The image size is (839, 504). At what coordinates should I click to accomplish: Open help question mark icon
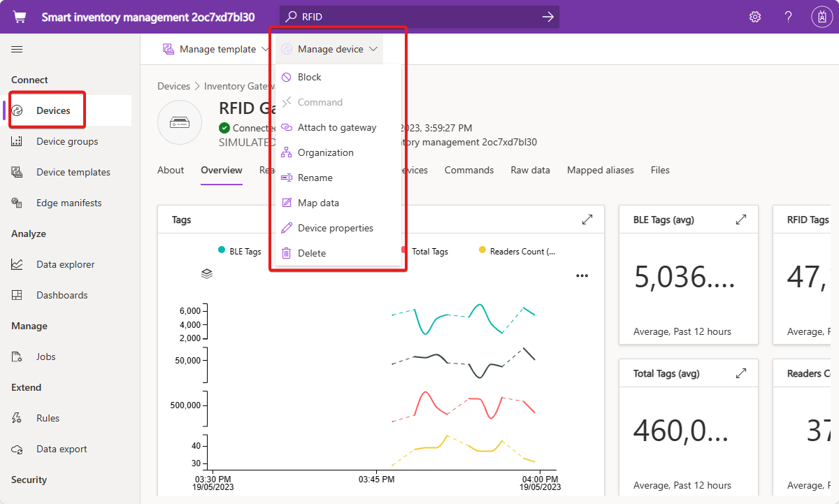[x=788, y=17]
